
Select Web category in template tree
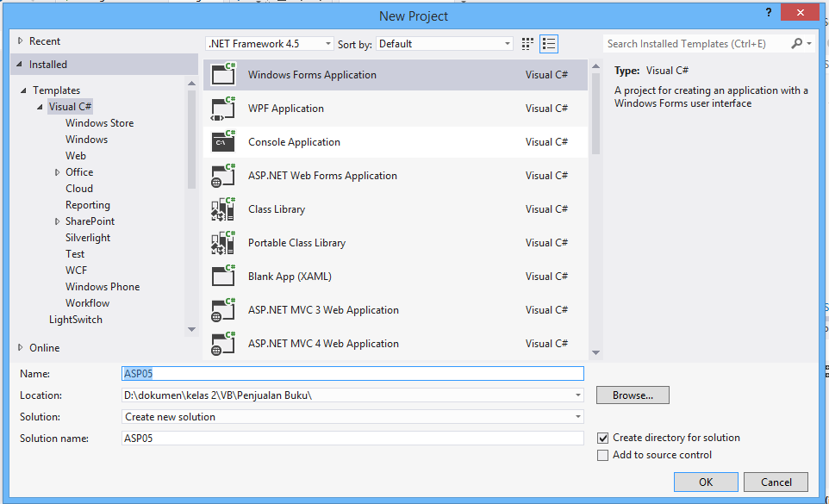[76, 156]
